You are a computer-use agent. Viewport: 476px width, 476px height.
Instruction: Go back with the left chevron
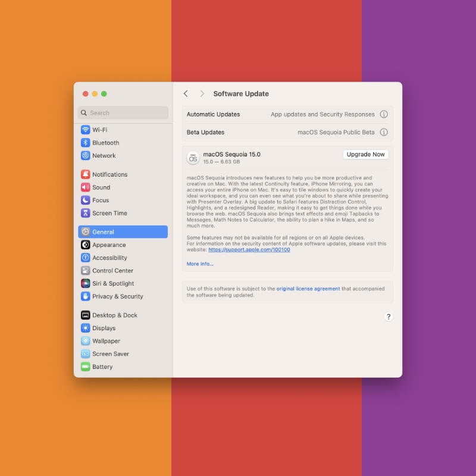186,94
